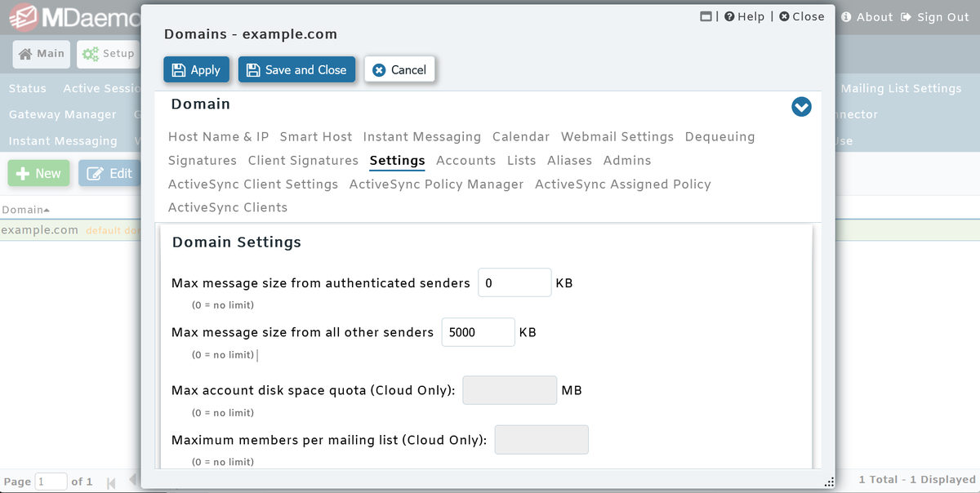980x493 pixels.
Task: Click the page number field
Action: (x=51, y=482)
